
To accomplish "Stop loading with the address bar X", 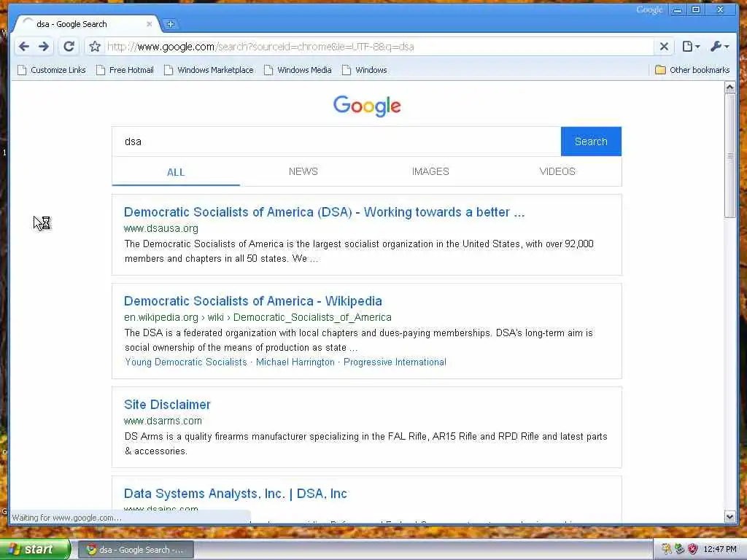I will [664, 46].
